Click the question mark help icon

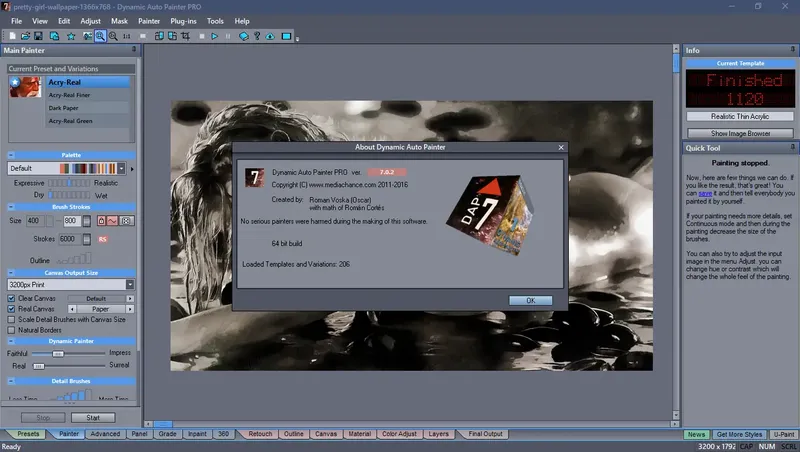point(257,36)
